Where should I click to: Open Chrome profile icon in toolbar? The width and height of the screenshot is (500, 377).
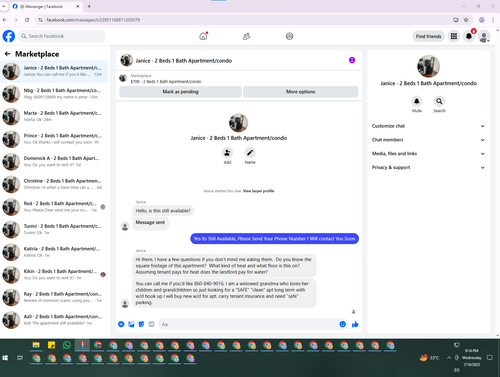coord(482,20)
